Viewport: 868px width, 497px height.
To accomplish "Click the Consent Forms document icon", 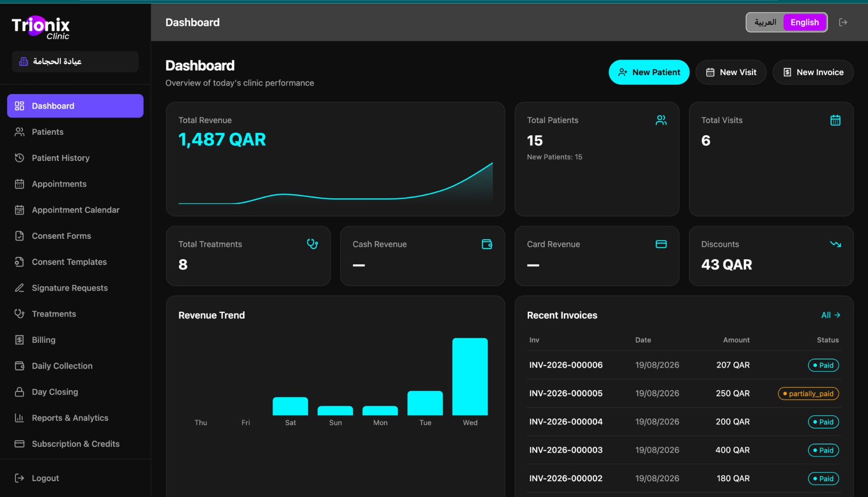I will coord(19,236).
